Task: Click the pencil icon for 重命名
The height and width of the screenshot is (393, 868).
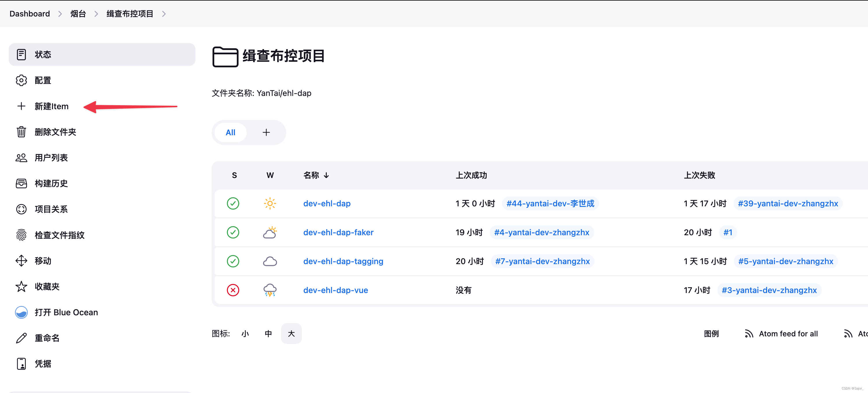Action: pyautogui.click(x=21, y=338)
